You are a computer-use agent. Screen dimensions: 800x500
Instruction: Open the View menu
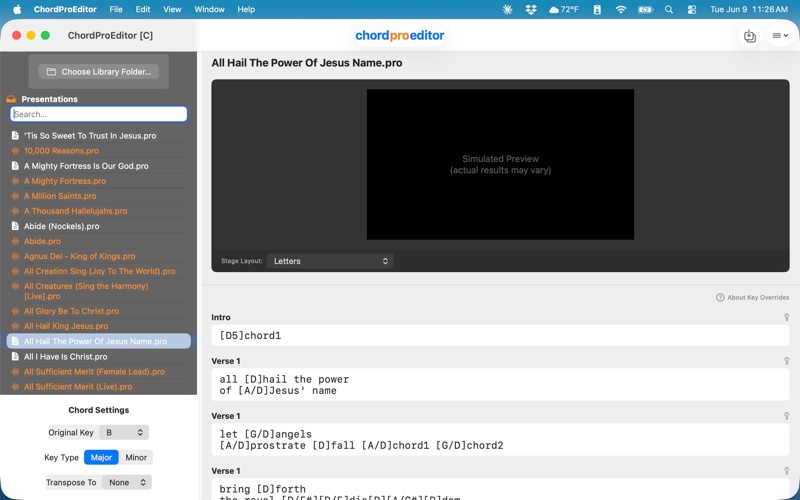click(172, 9)
